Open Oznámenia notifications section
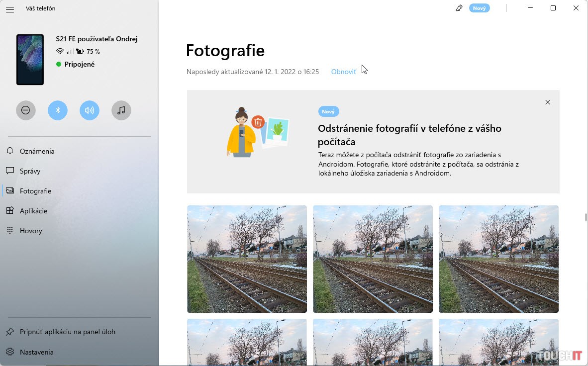Viewport: 588px width, 366px height. [37, 151]
